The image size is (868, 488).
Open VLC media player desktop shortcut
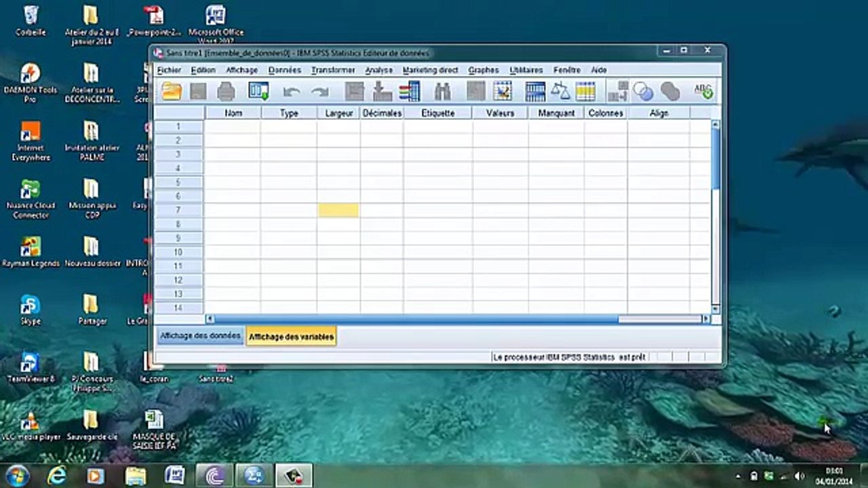point(31,426)
